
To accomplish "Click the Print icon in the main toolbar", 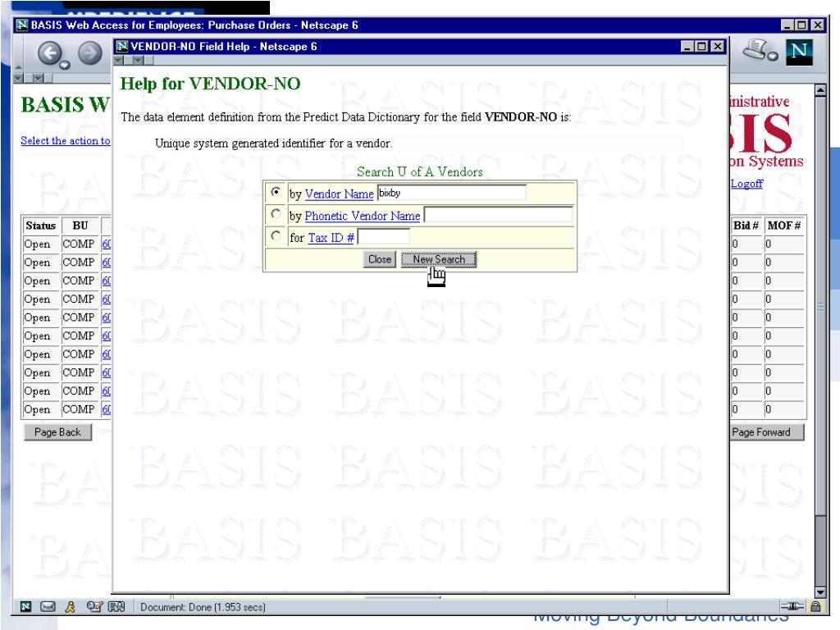I will point(756,50).
